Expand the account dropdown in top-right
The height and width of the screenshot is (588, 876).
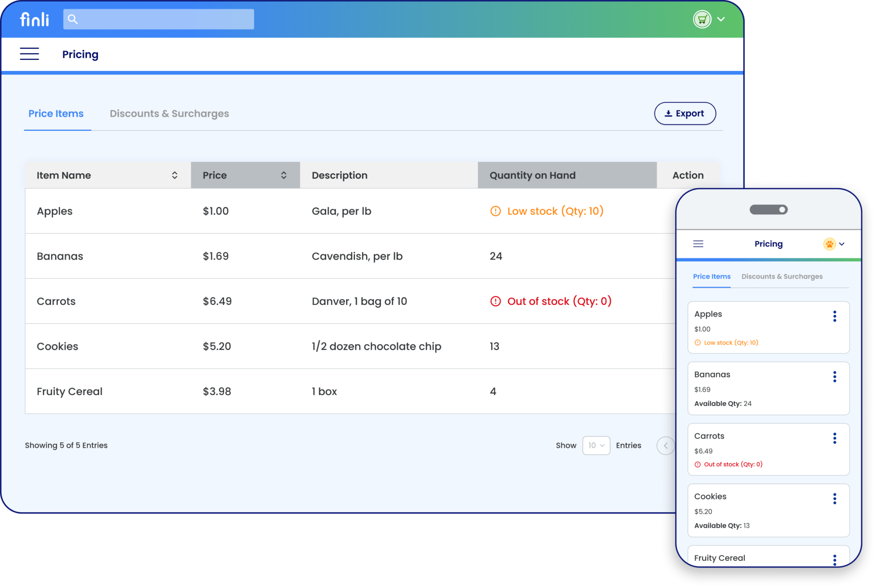coord(720,19)
